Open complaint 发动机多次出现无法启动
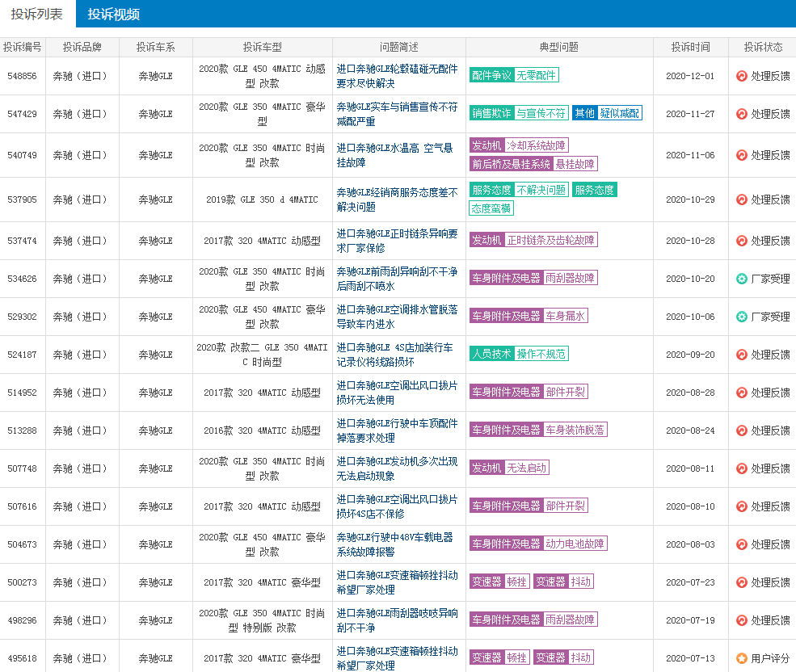The height and width of the screenshot is (672, 796). click(397, 468)
